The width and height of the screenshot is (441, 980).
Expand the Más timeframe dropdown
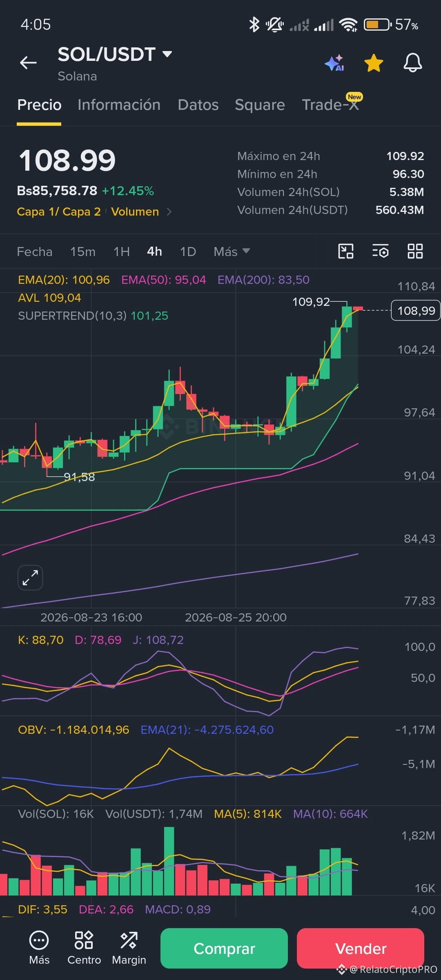click(232, 252)
